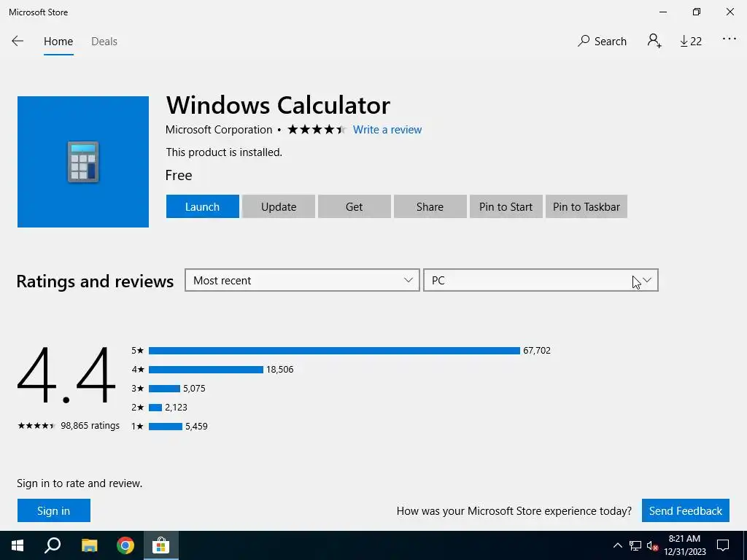This screenshot has height=560, width=747.
Task: Click the 3-star rating bar
Action: (164, 389)
